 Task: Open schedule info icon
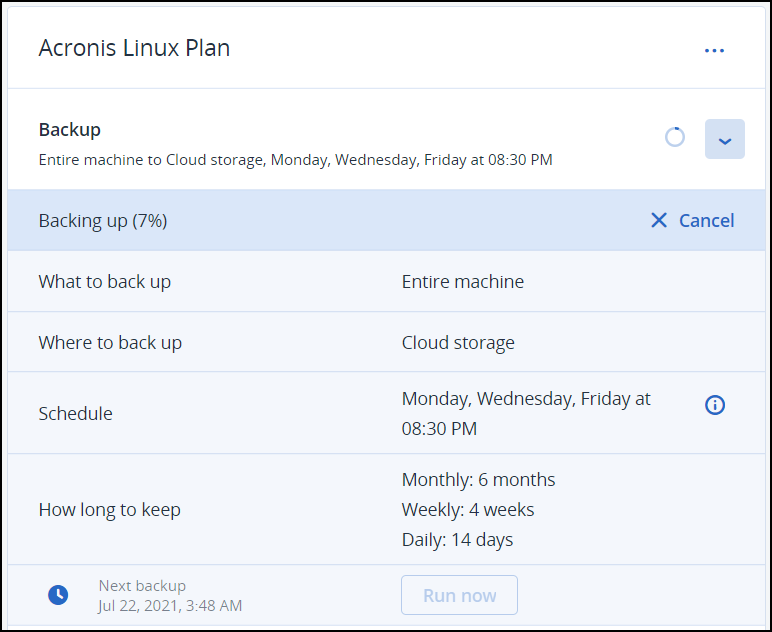pos(714,405)
